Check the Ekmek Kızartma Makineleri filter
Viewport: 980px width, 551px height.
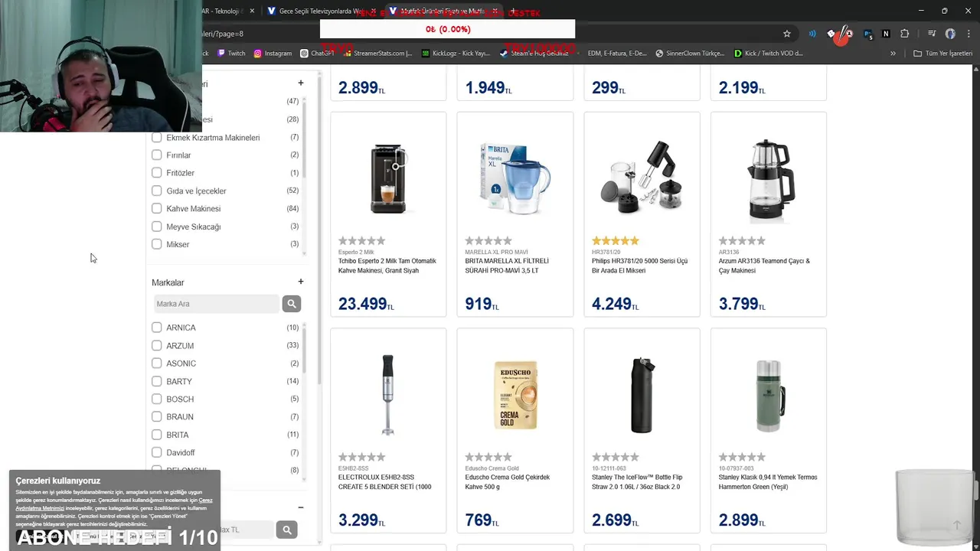(156, 138)
